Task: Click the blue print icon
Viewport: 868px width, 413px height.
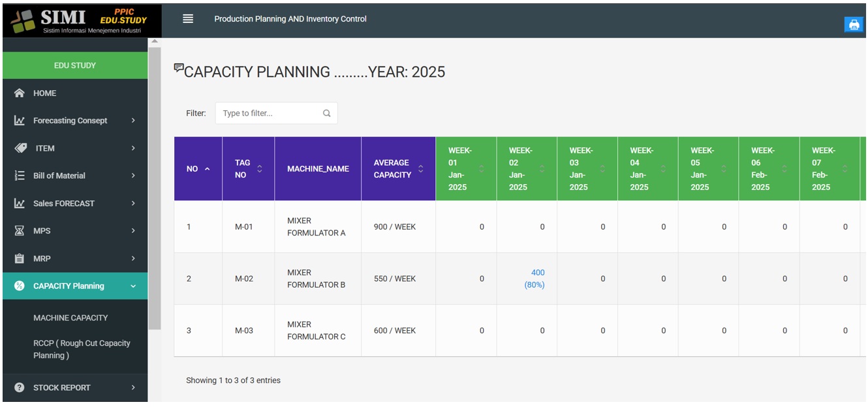Action: pyautogui.click(x=853, y=25)
